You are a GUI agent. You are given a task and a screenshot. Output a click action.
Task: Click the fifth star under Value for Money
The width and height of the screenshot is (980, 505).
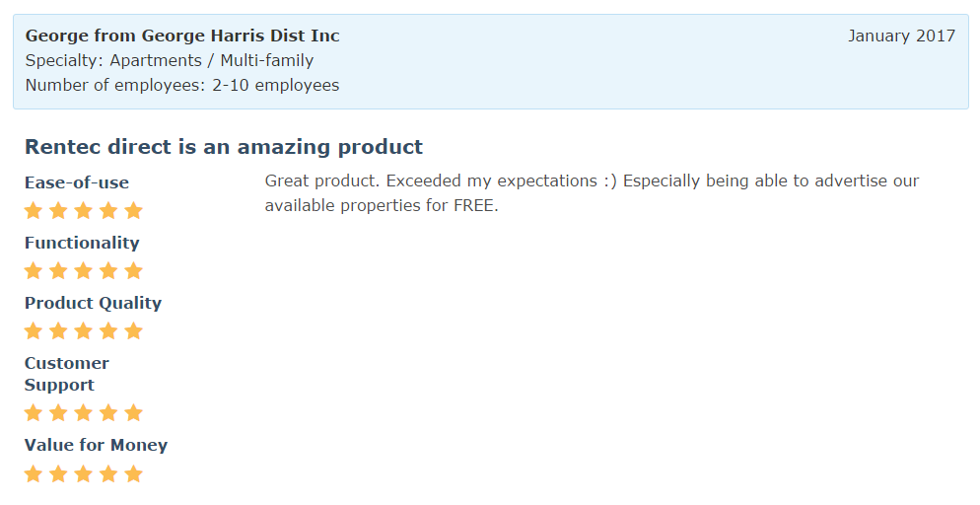[x=134, y=473]
